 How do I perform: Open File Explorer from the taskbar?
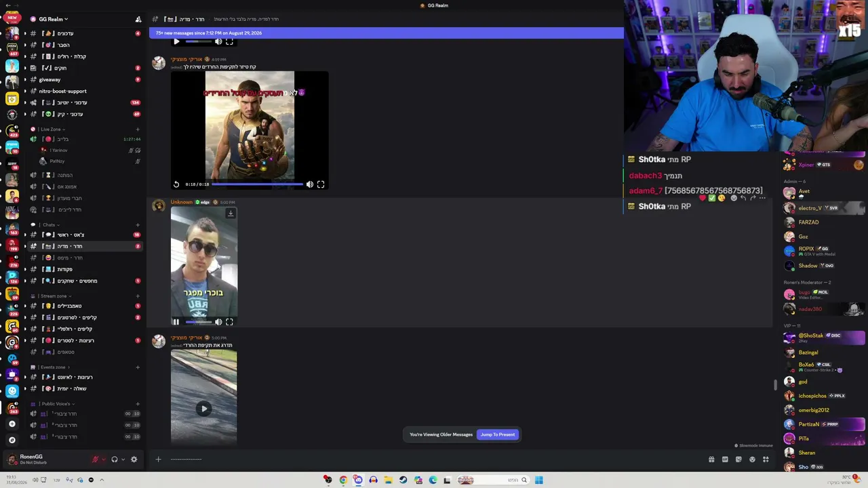tap(388, 480)
